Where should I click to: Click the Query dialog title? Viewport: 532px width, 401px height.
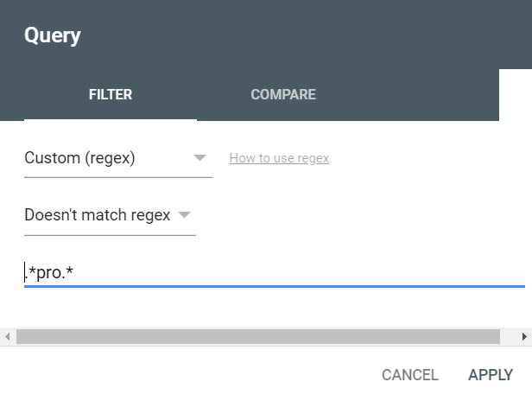click(x=53, y=35)
